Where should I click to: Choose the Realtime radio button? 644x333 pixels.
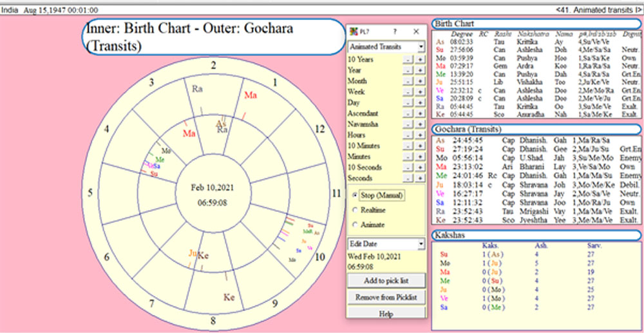pos(355,210)
